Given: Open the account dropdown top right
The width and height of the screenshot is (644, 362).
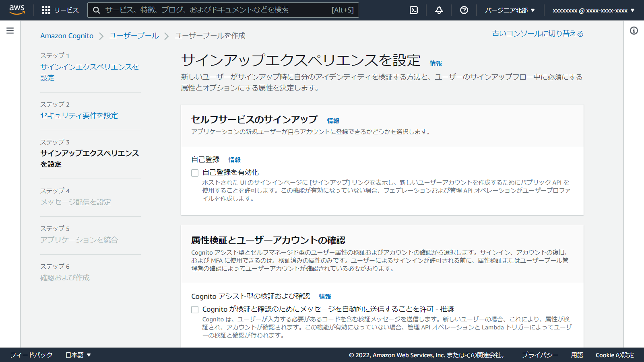Looking at the screenshot, I should coord(593,10).
